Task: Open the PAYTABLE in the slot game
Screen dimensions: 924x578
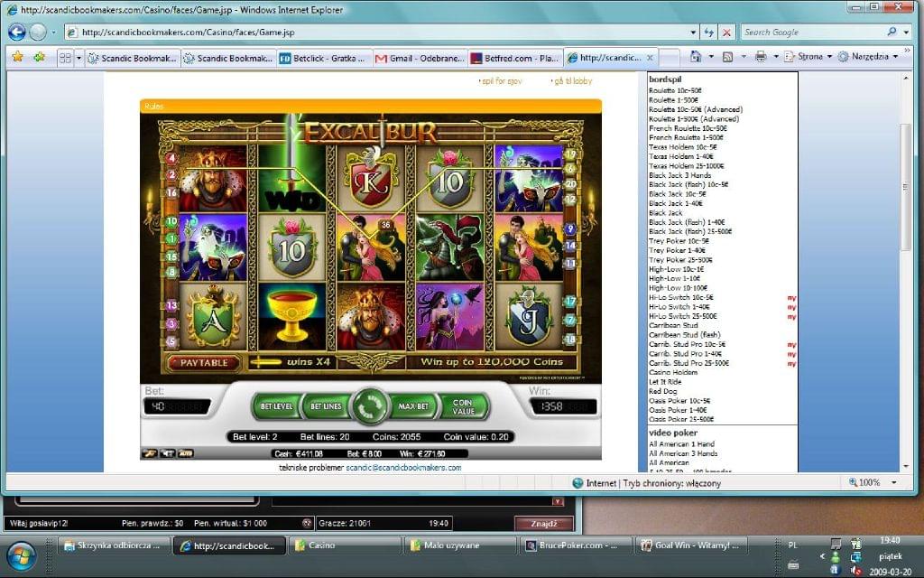Action: 204,363
